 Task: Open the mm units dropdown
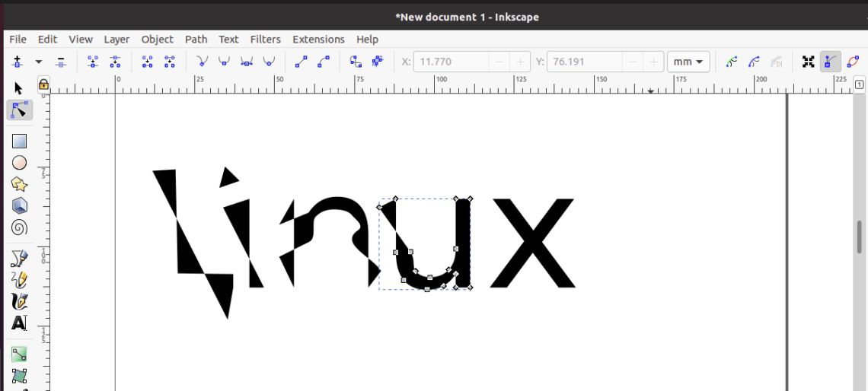688,62
